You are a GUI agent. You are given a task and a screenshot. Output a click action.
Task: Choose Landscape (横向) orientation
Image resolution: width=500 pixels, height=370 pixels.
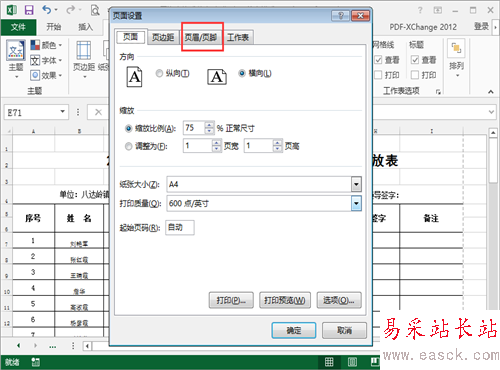[x=255, y=73]
